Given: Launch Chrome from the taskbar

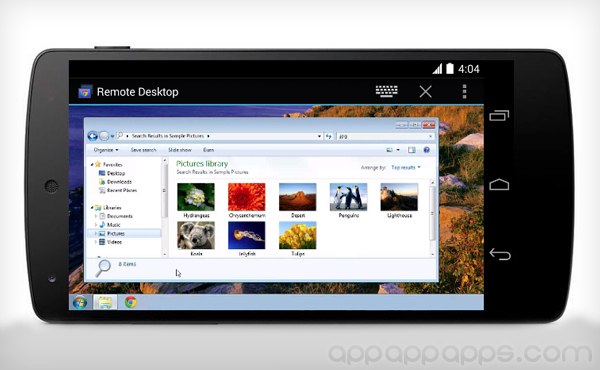Looking at the screenshot, I should (130, 302).
